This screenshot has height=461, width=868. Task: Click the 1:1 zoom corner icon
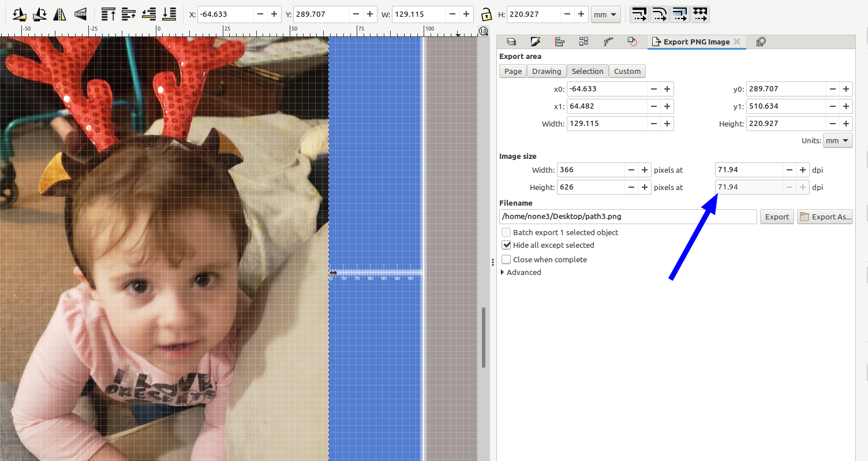click(x=483, y=31)
